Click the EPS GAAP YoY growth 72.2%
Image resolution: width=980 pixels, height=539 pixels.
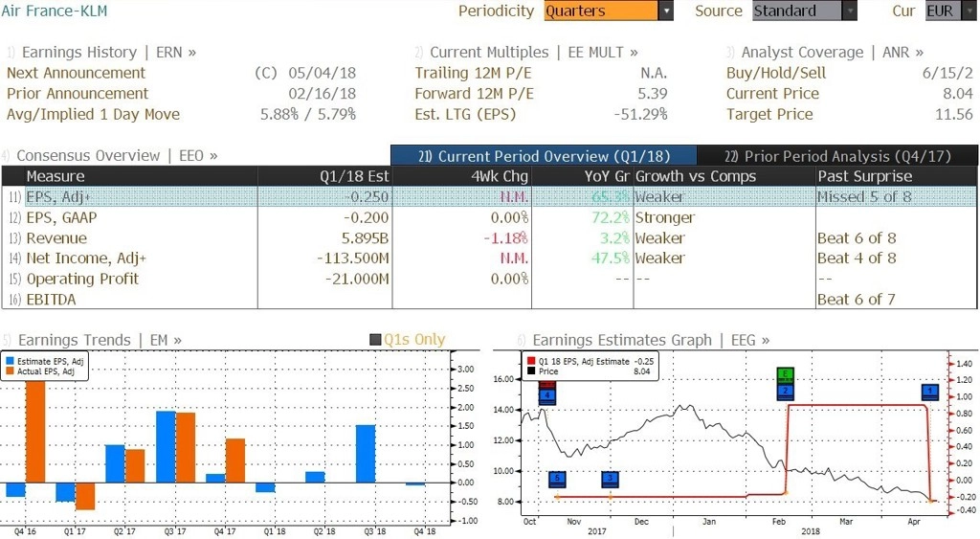pyautogui.click(x=611, y=217)
